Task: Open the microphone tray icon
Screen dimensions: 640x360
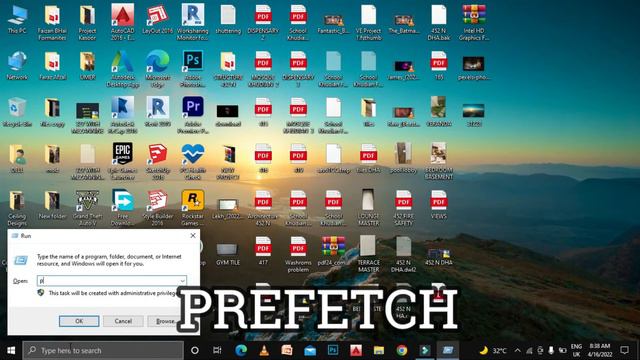Action: (551, 350)
